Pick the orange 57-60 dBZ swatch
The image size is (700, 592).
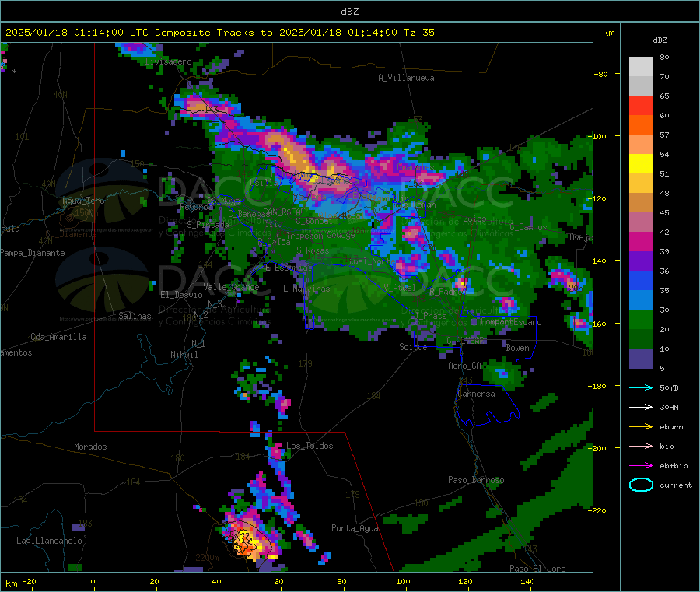[x=641, y=125]
